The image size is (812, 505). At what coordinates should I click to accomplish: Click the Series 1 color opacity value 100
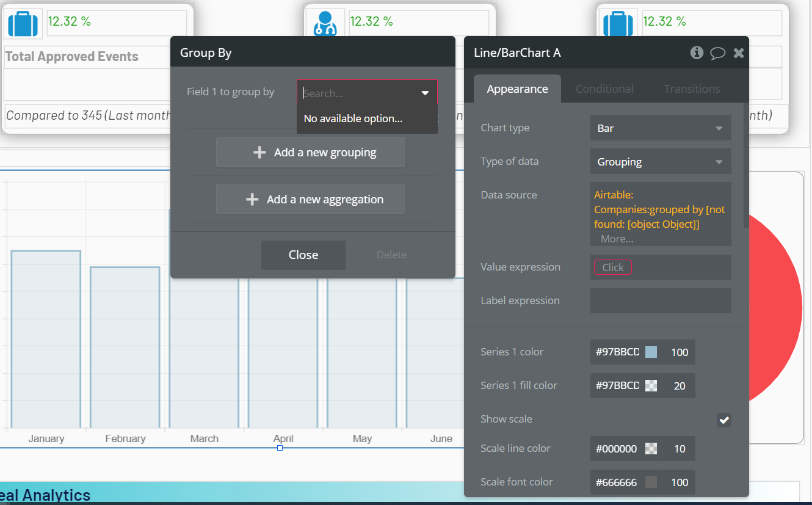[x=680, y=352]
